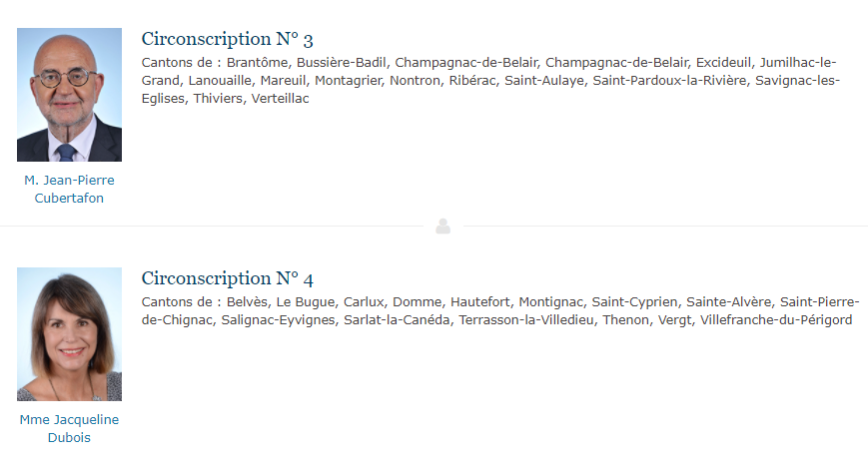Open the portrait photo above the Jean-Pierre Cubertafon caption

point(69,95)
